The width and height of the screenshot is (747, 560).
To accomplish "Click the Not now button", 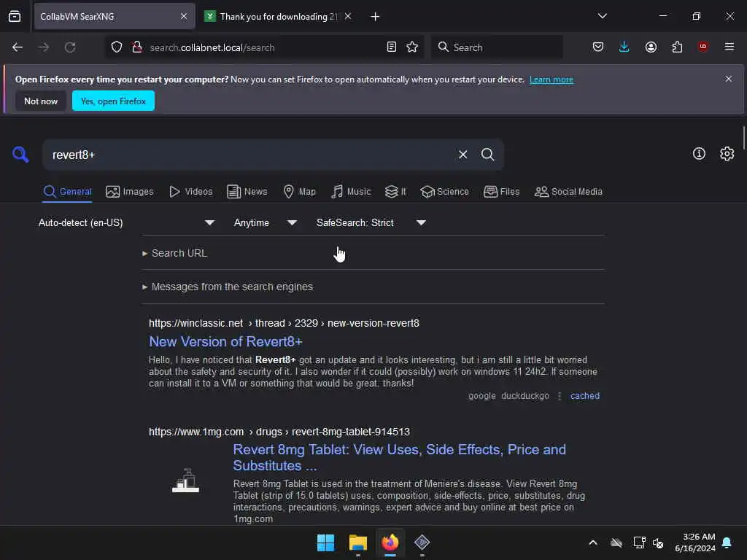I will [x=41, y=101].
